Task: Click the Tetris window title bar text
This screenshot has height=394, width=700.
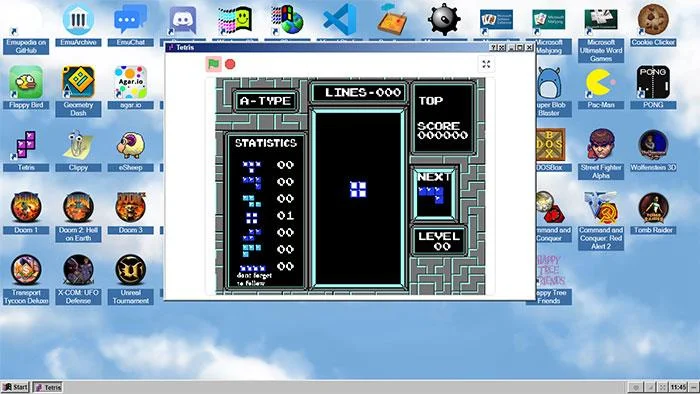Action: click(185, 47)
